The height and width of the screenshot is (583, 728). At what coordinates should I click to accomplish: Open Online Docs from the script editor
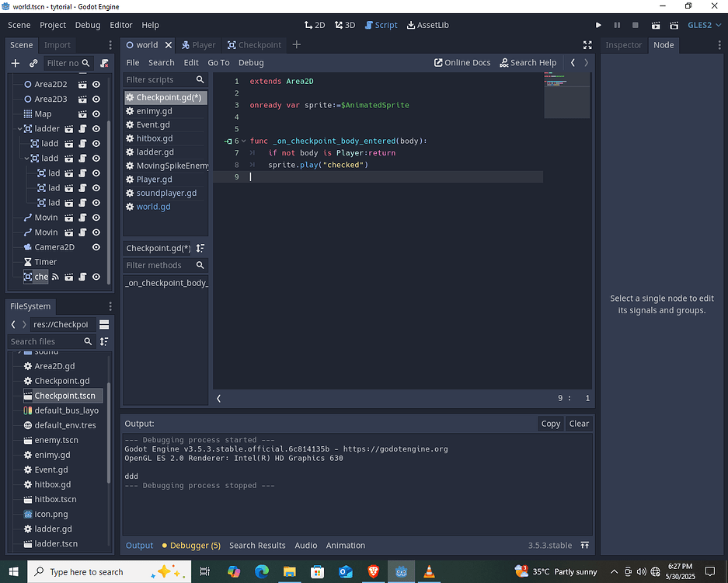[462, 62]
